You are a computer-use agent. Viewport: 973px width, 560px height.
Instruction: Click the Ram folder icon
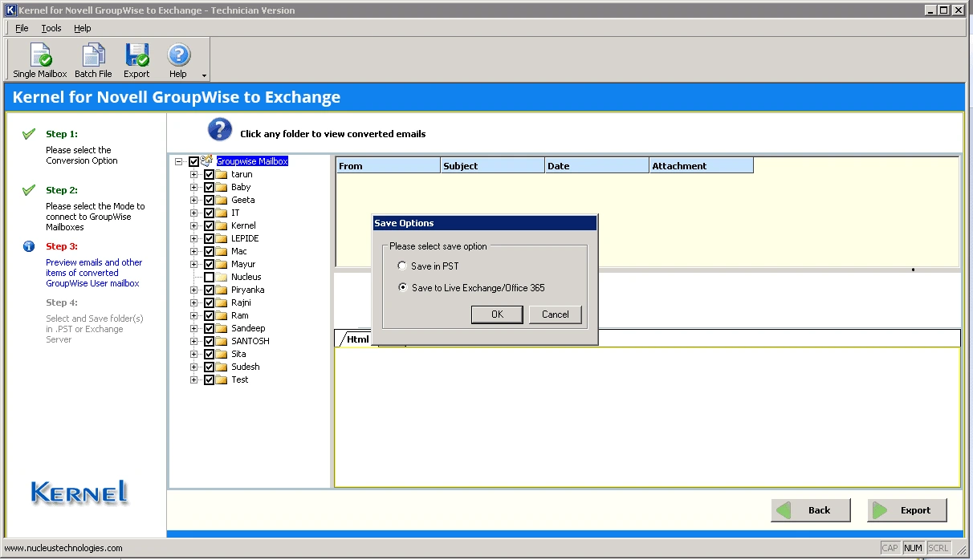pos(222,315)
